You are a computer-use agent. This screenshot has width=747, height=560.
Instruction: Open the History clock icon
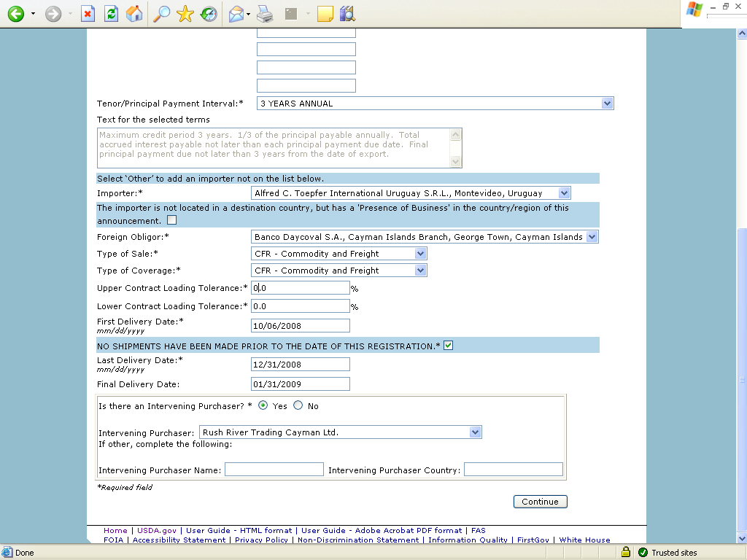pyautogui.click(x=209, y=14)
